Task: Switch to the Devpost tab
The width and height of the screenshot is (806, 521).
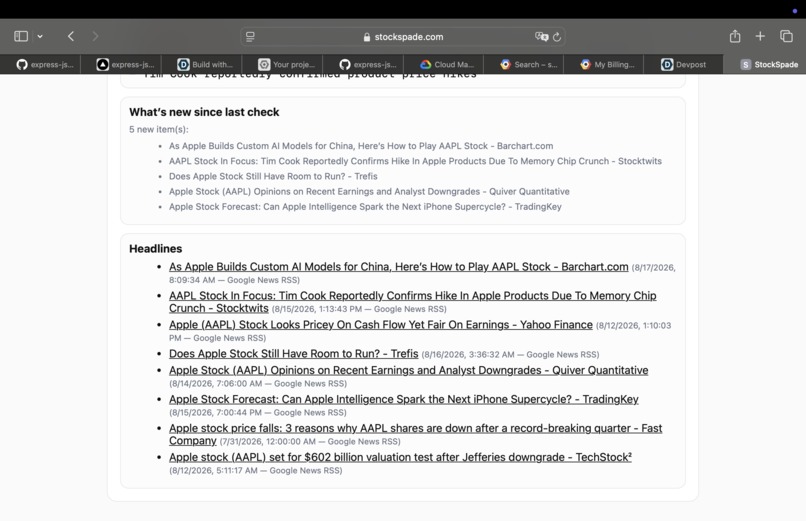Action: 684,64
